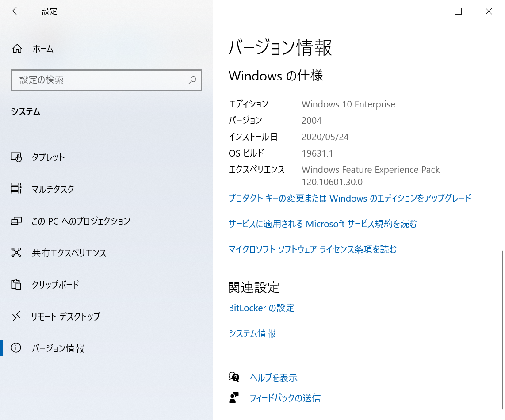Maximize the 設定 window
This screenshot has width=505, height=420.
pyautogui.click(x=458, y=11)
